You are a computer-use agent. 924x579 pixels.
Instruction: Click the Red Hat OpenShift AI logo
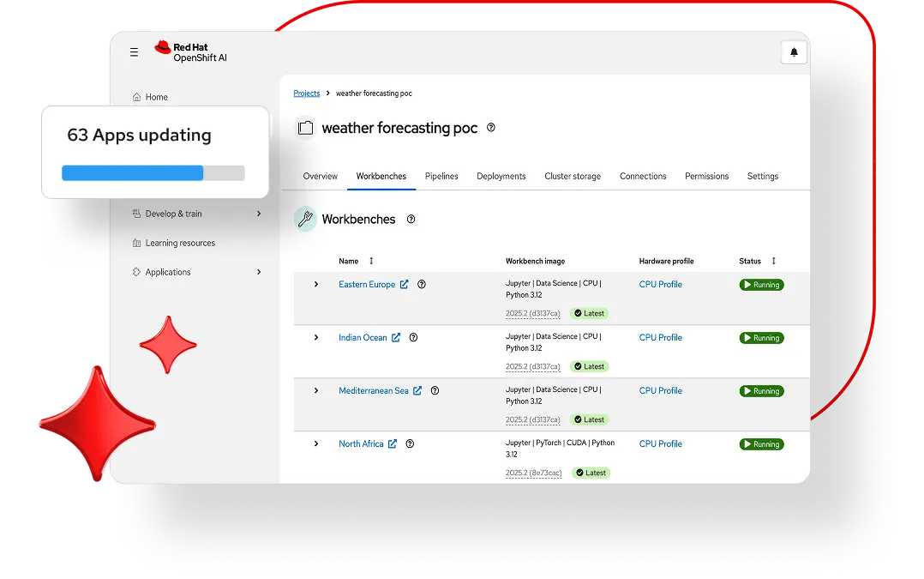[190, 51]
